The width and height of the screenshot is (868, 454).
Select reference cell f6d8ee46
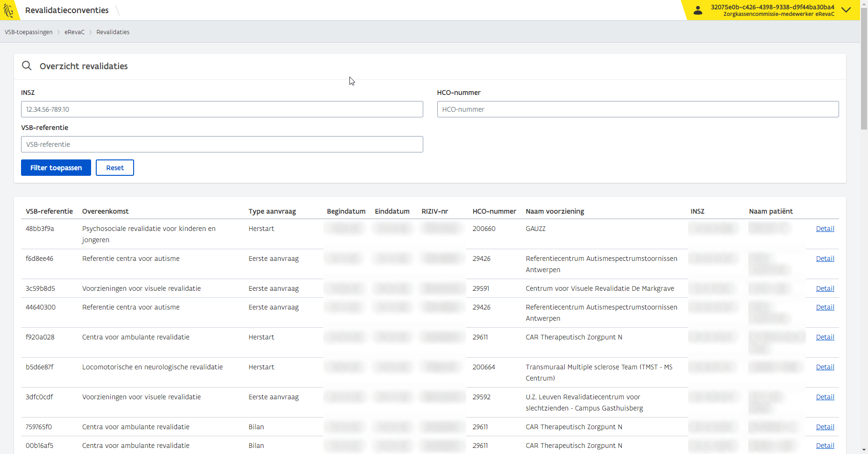(x=40, y=259)
